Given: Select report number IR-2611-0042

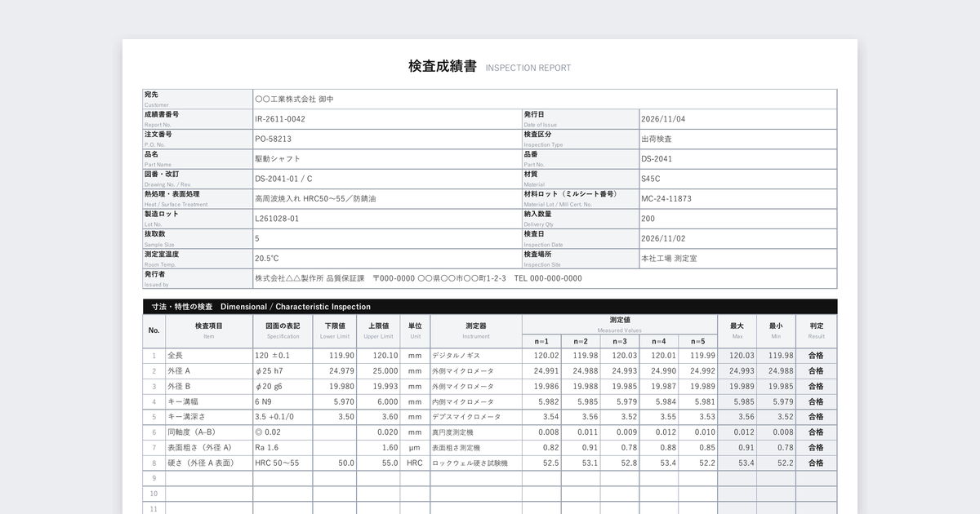Looking at the screenshot, I should pyautogui.click(x=280, y=119).
